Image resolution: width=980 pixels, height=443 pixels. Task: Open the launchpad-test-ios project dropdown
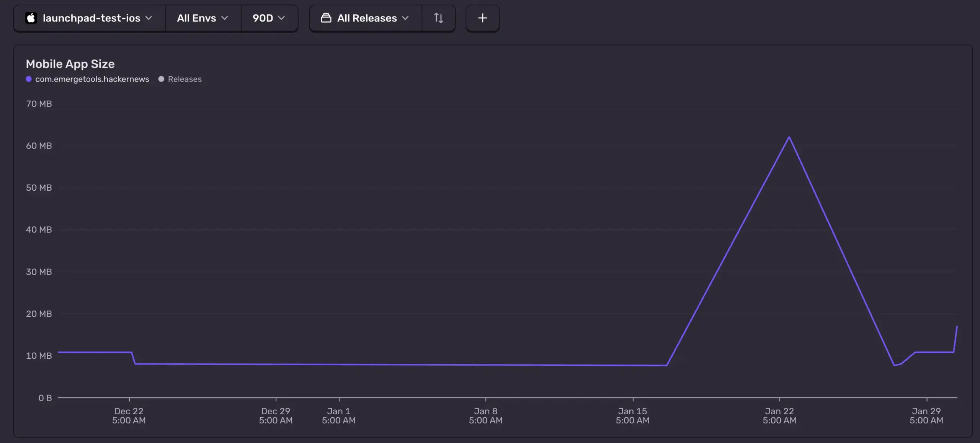[91, 18]
